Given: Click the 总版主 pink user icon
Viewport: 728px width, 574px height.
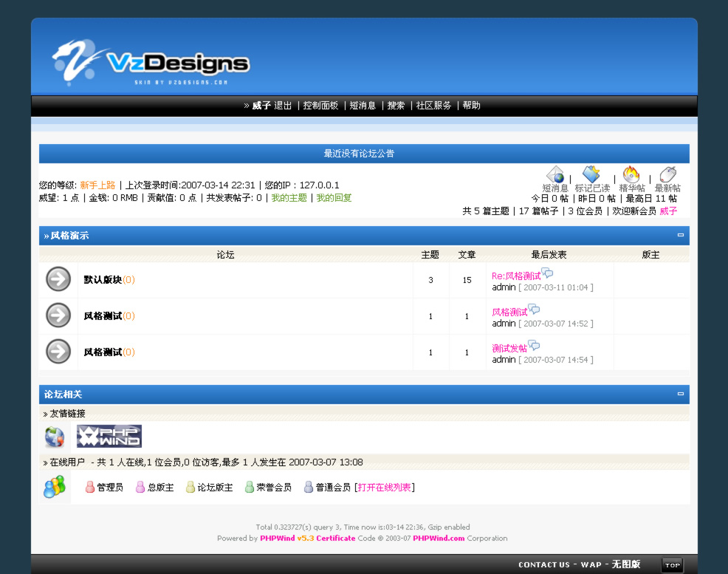Looking at the screenshot, I should point(140,487).
